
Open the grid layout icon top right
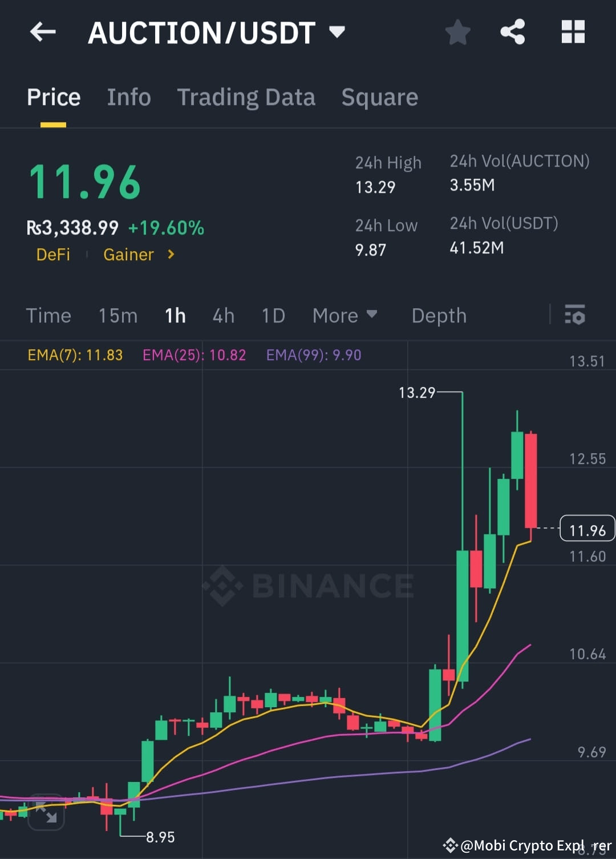point(573,32)
